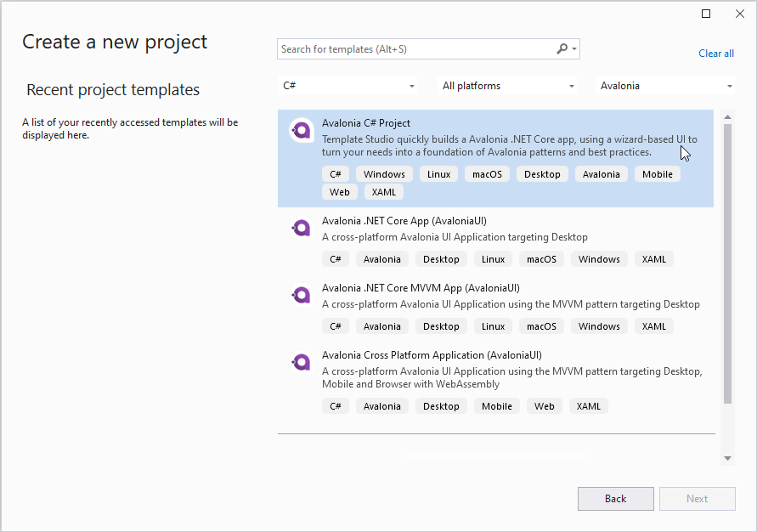
Task: Click the Avalonia C# Project template icon
Action: [x=302, y=130]
